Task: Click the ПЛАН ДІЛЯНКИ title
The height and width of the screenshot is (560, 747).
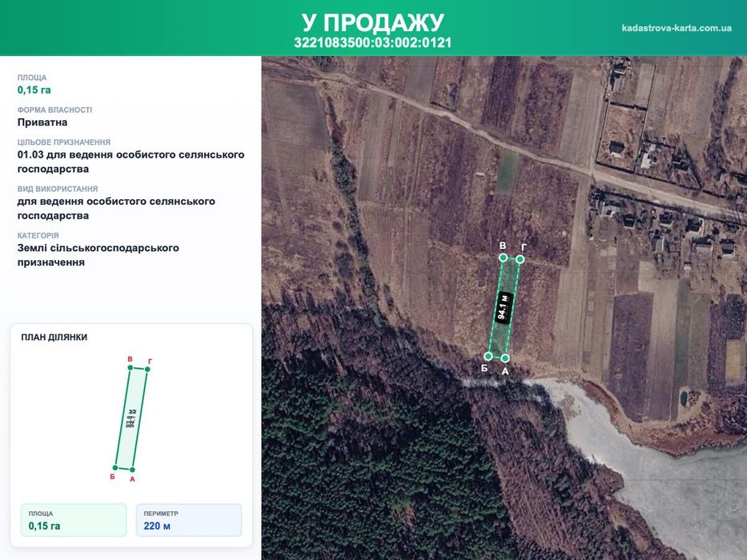Action: click(54, 337)
